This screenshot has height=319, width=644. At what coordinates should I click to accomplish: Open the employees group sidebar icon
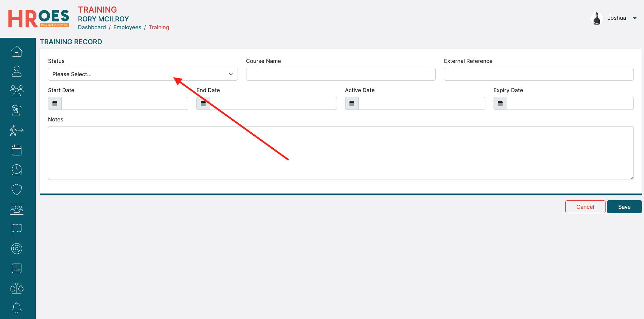[17, 91]
